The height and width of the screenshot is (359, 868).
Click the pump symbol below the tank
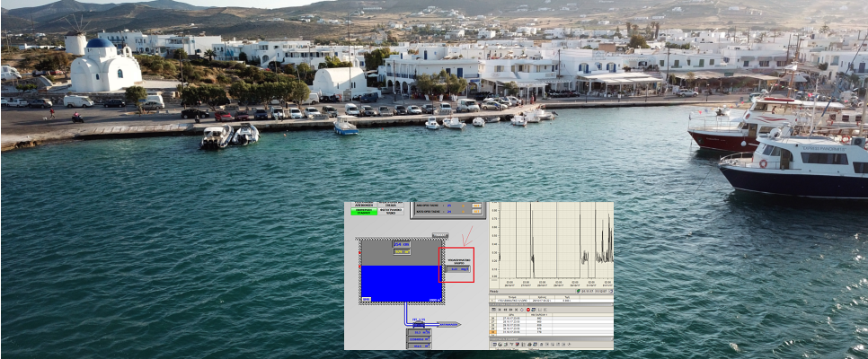point(418,323)
